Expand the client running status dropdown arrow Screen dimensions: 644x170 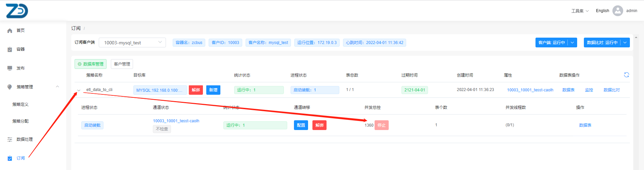pyautogui.click(x=572, y=43)
